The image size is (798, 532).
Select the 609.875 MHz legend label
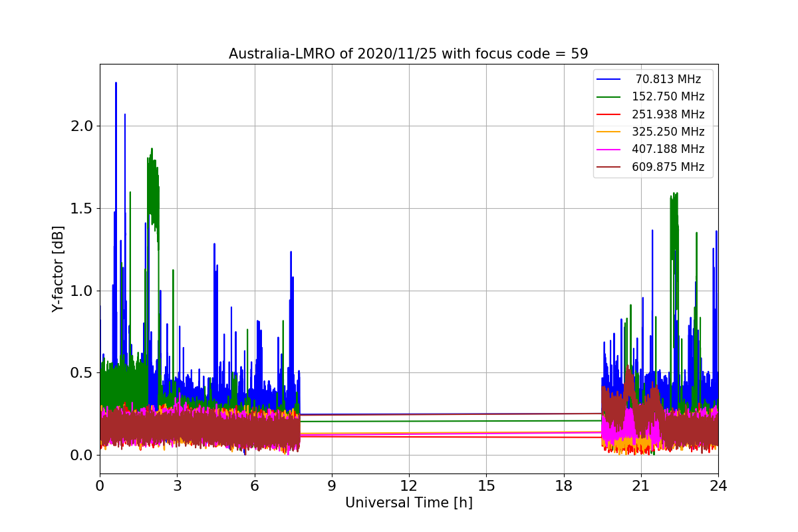pos(668,167)
